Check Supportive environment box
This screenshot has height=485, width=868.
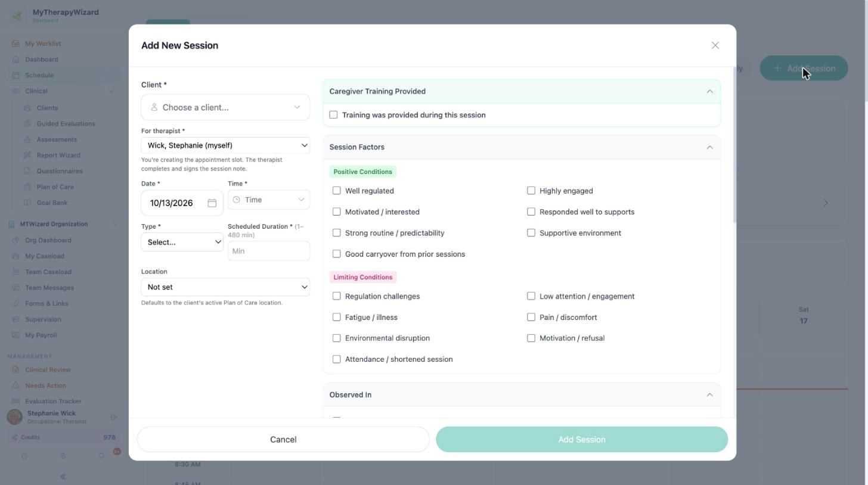pyautogui.click(x=531, y=233)
